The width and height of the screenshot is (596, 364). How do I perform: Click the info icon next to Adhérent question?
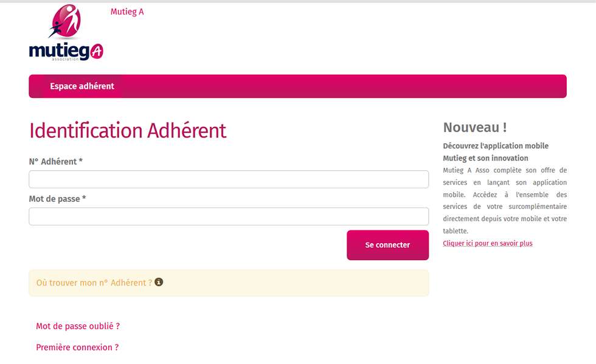click(x=159, y=282)
